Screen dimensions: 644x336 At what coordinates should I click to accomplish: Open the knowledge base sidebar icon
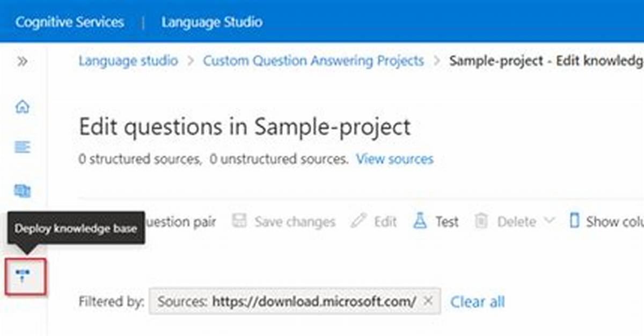click(x=23, y=190)
